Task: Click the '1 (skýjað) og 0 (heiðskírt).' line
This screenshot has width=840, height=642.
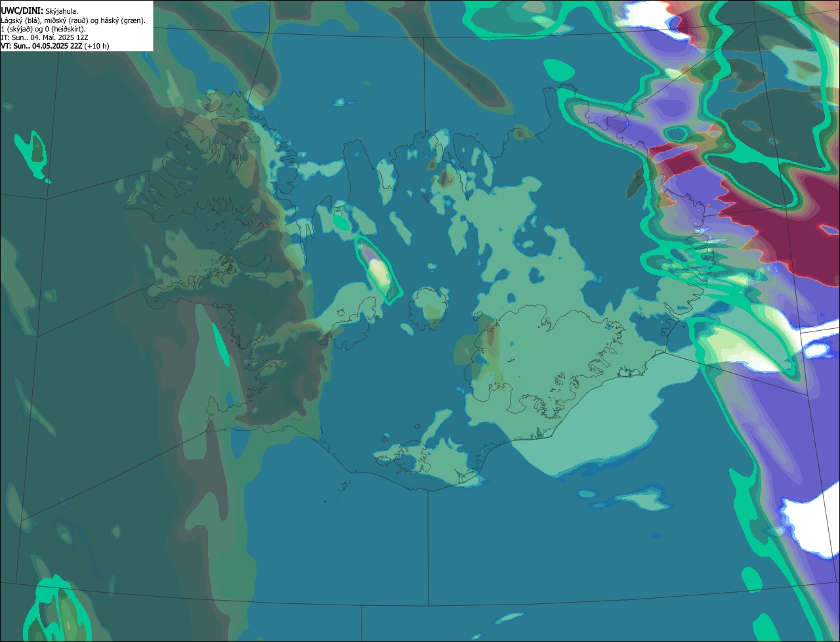Action: pos(43,29)
